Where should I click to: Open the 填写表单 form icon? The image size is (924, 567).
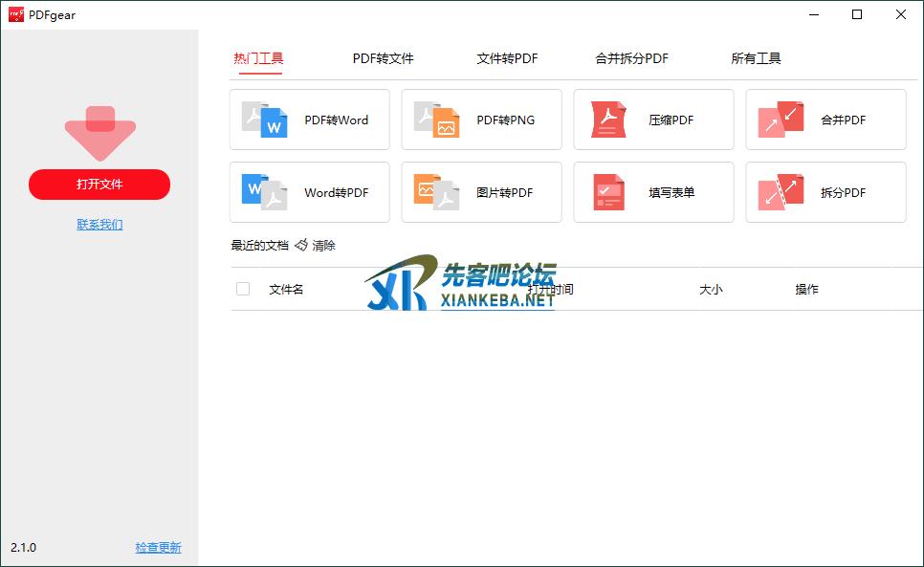pos(608,192)
